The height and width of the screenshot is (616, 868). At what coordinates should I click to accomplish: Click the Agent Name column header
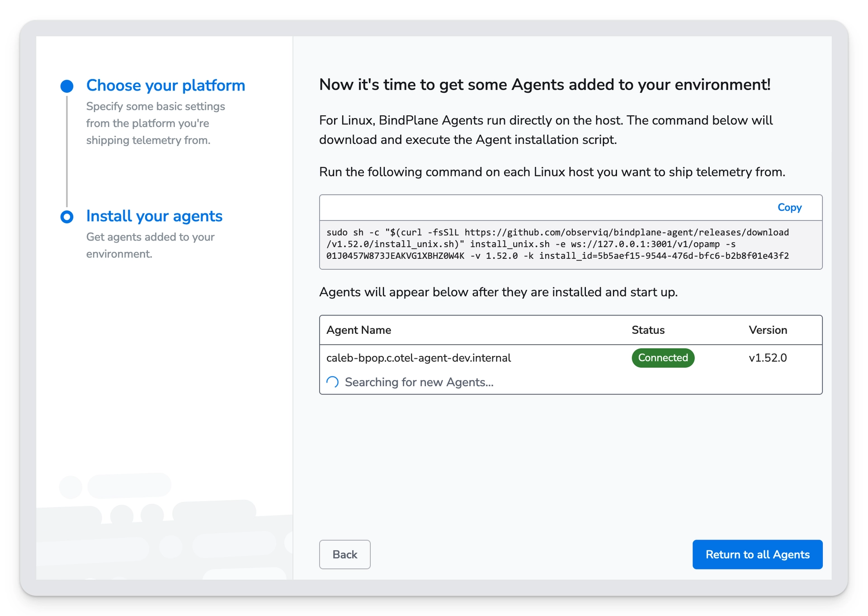point(359,330)
